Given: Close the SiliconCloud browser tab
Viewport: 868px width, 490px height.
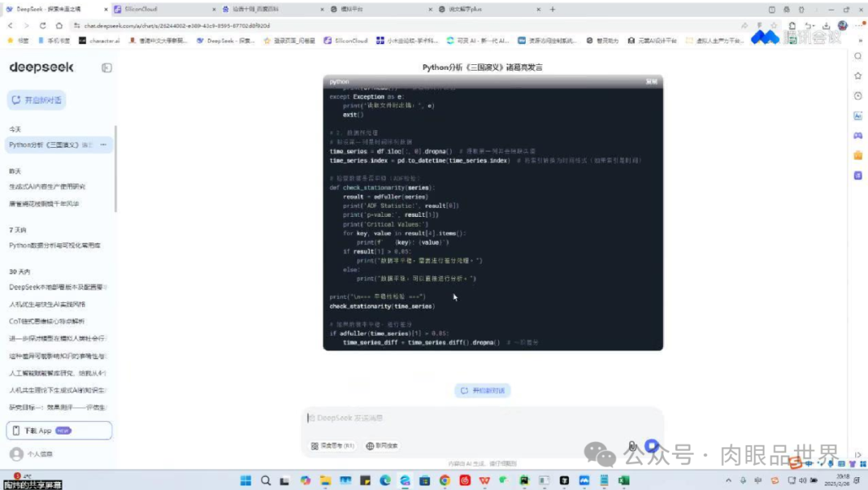Looking at the screenshot, I should 215,10.
